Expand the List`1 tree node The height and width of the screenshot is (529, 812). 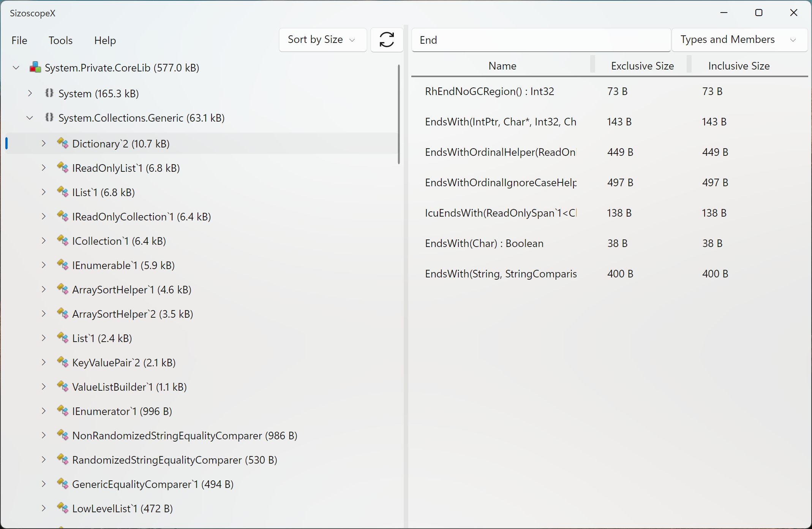pyautogui.click(x=44, y=338)
